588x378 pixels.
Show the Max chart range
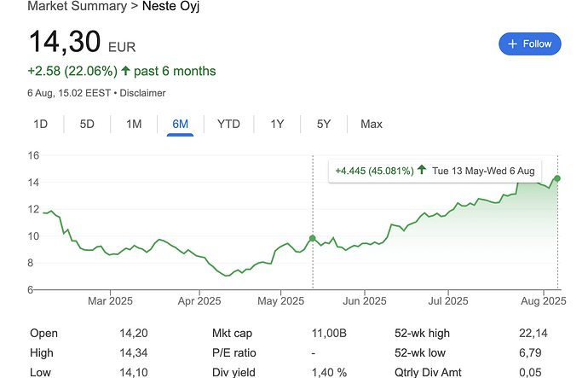(372, 124)
